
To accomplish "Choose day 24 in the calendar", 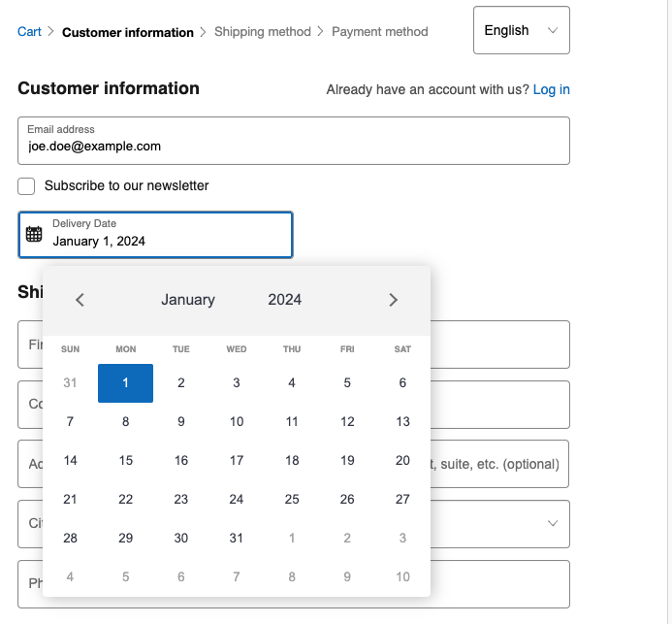I will coord(237,501).
